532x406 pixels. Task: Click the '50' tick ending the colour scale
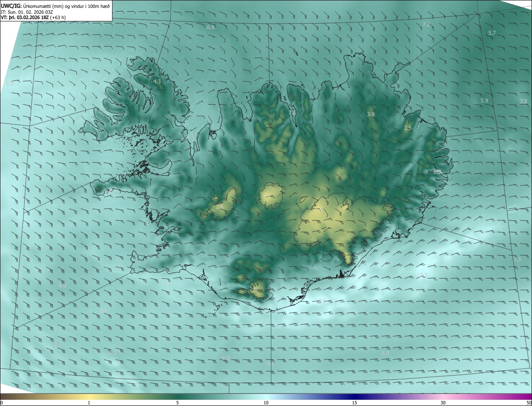pyautogui.click(x=529, y=403)
